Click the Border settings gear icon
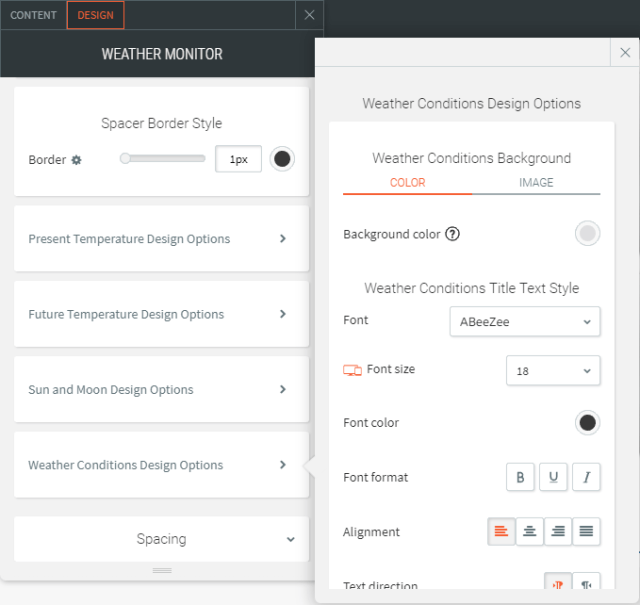Viewport: 640px width, 605px height. [x=76, y=160]
